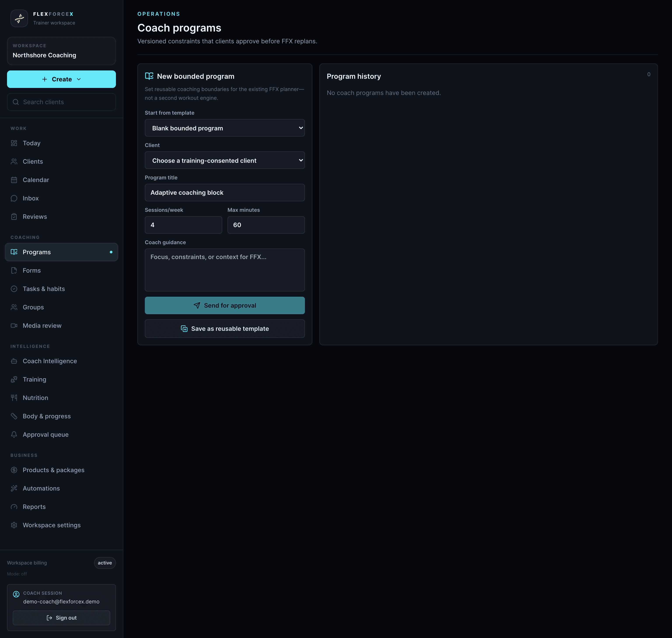Click the active billing status badge

pos(105,563)
